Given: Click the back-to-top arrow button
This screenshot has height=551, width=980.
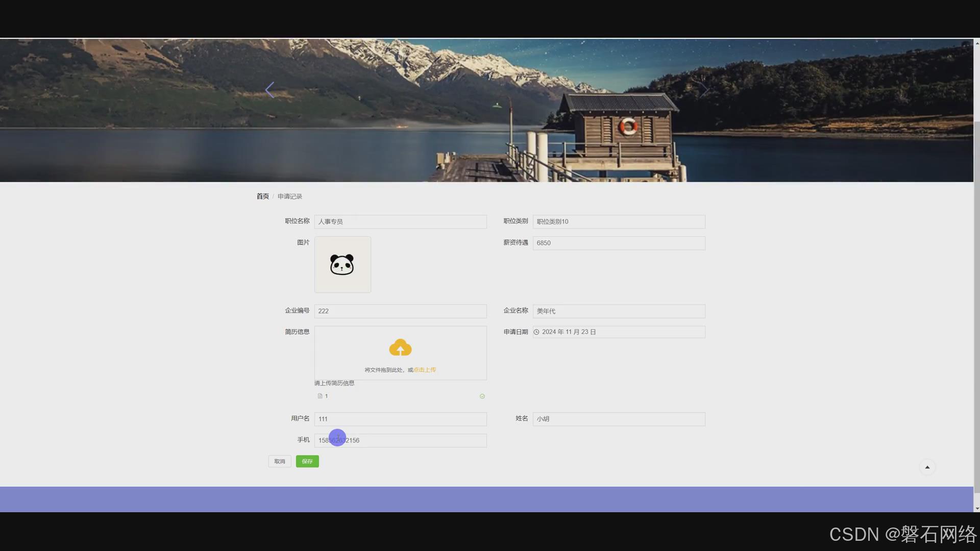Looking at the screenshot, I should 927,467.
